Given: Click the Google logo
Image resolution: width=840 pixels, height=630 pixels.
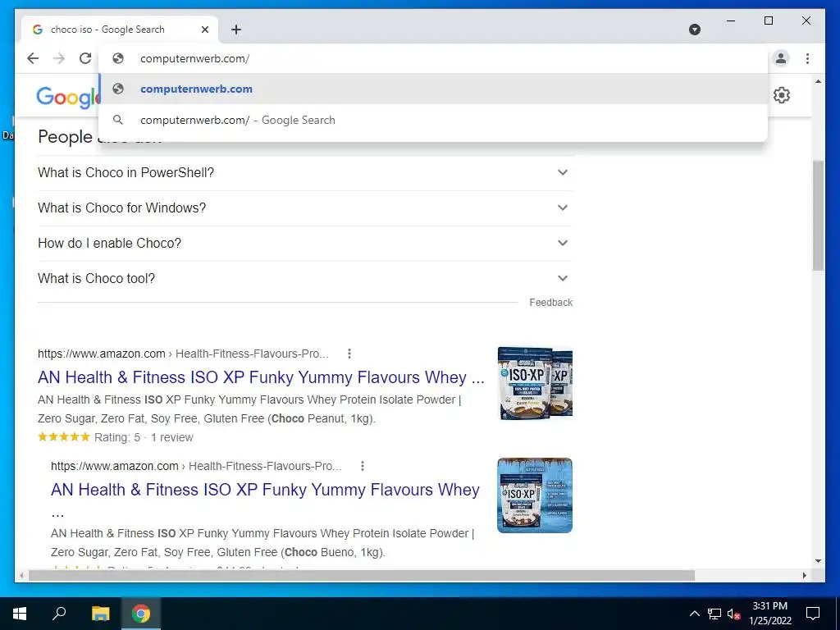Looking at the screenshot, I should (68, 98).
